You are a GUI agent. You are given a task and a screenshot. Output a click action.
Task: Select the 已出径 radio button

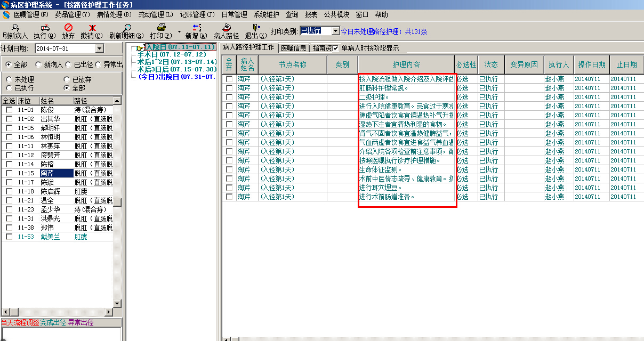(68, 64)
